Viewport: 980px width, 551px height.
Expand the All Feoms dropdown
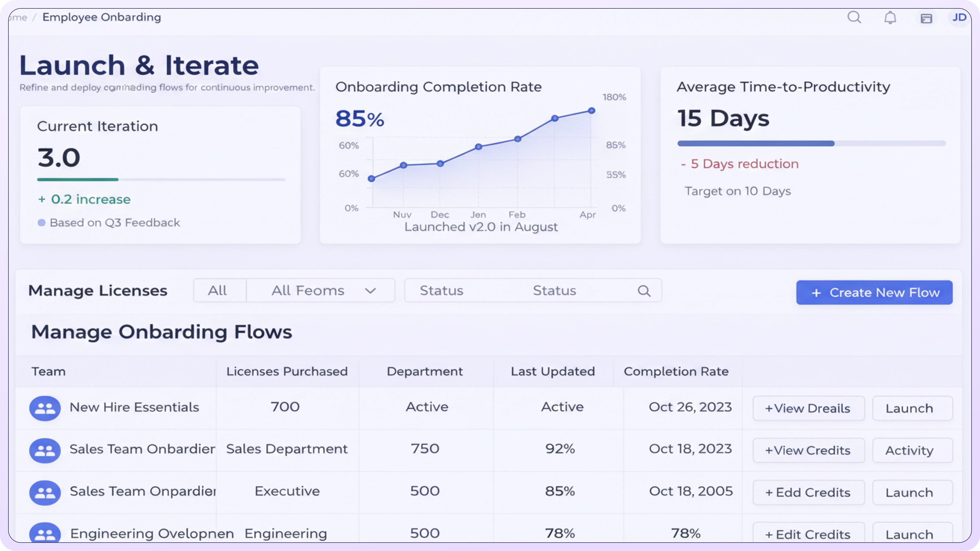(x=322, y=290)
